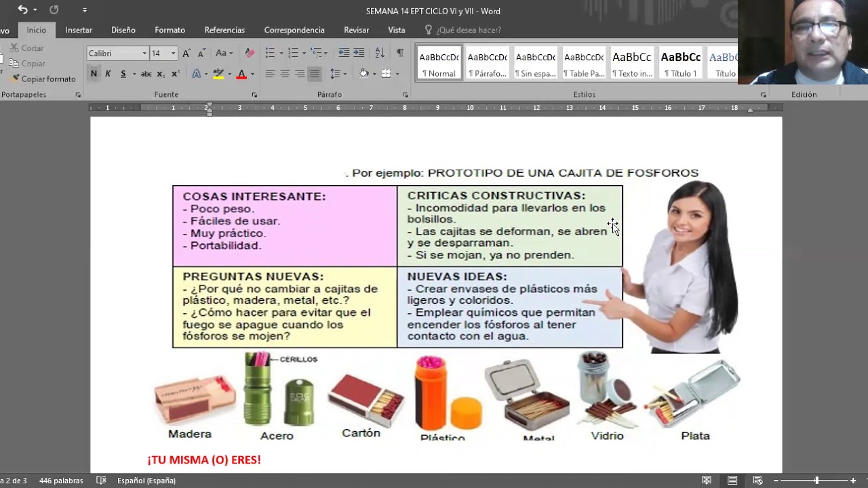The image size is (868, 488).
Task: Open the font size 14 dropdown
Action: tap(173, 53)
